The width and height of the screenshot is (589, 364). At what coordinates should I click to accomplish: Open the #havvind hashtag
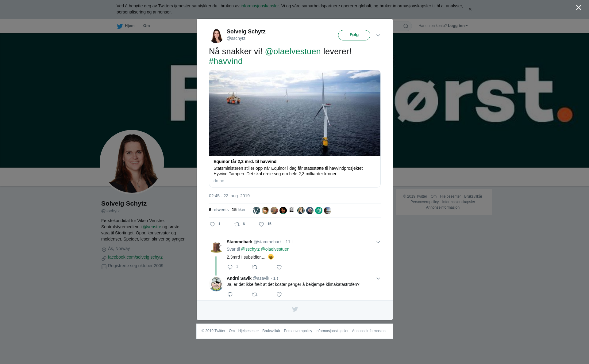(x=226, y=61)
